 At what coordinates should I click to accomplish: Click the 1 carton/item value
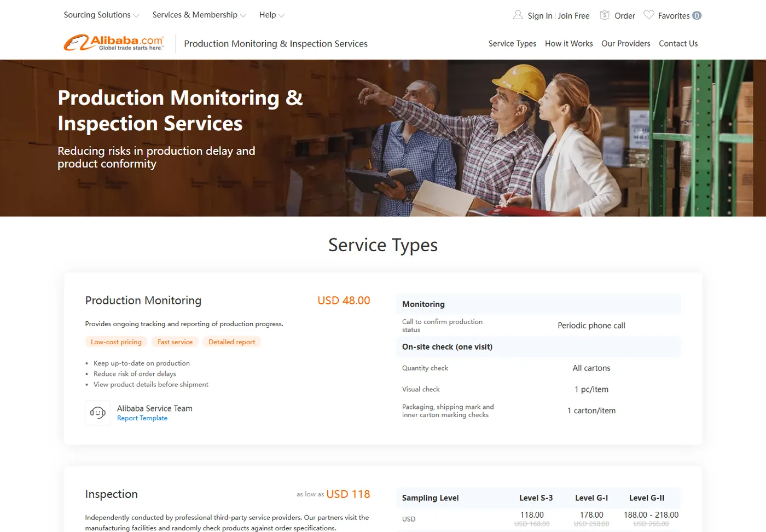[x=591, y=411]
